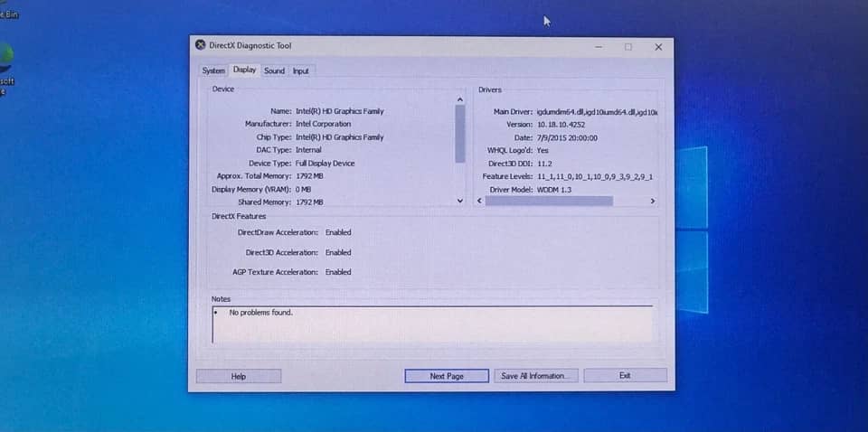This screenshot has width=868, height=432.
Task: Select the Microsoft Edge desktop icon
Action: (x=6, y=70)
